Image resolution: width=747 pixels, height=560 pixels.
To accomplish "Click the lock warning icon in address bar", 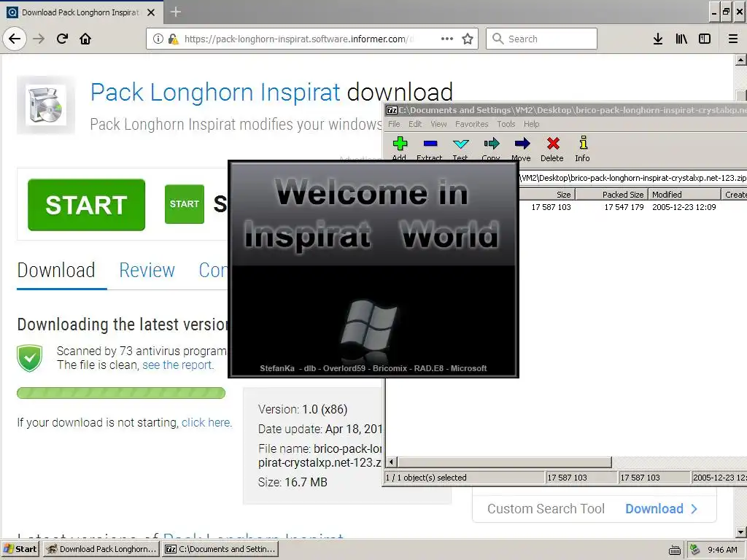I will pyautogui.click(x=173, y=39).
